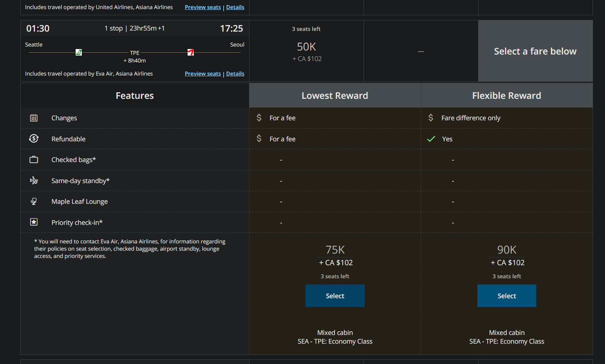The height and width of the screenshot is (364, 605).
Task: Select the 90K Flexible Reward fare
Action: [x=506, y=296]
